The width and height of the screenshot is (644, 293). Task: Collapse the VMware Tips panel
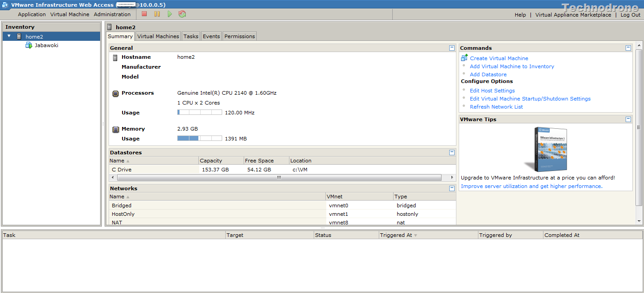click(628, 119)
